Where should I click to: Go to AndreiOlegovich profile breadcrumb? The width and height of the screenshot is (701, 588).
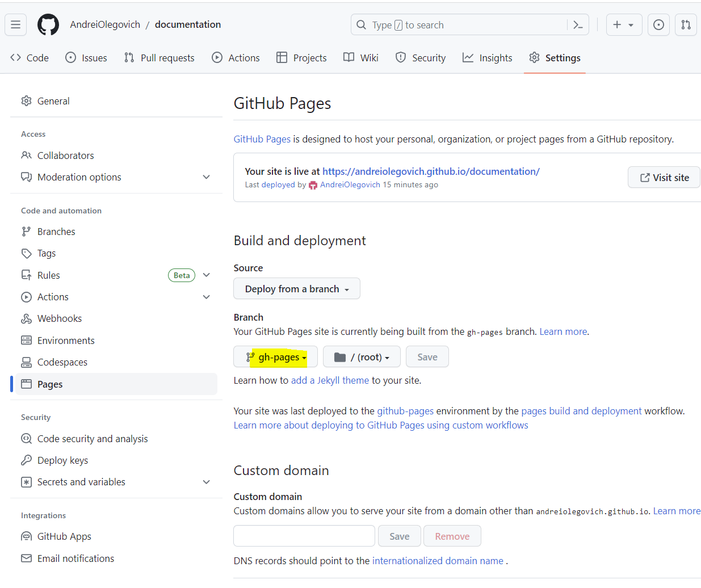click(105, 24)
